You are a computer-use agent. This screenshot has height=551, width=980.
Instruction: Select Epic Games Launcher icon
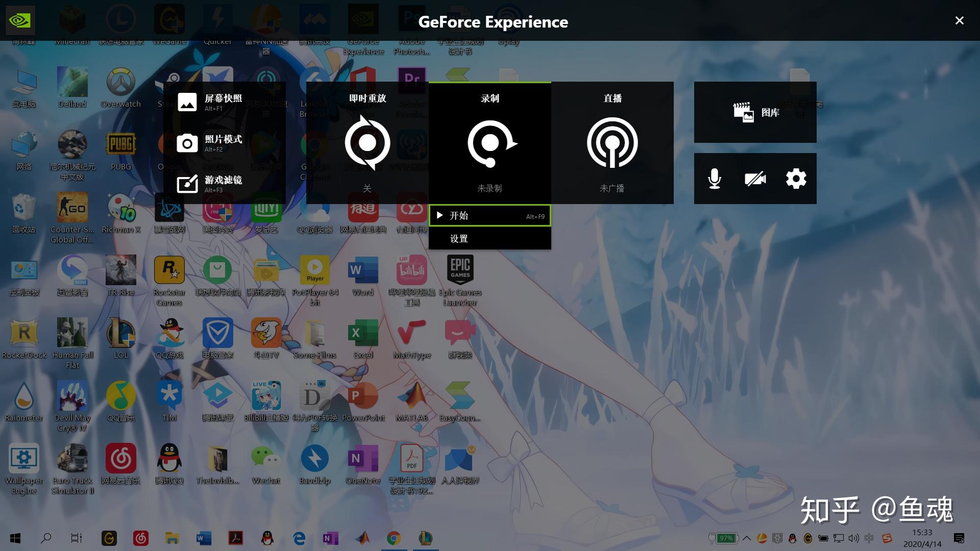tap(460, 281)
